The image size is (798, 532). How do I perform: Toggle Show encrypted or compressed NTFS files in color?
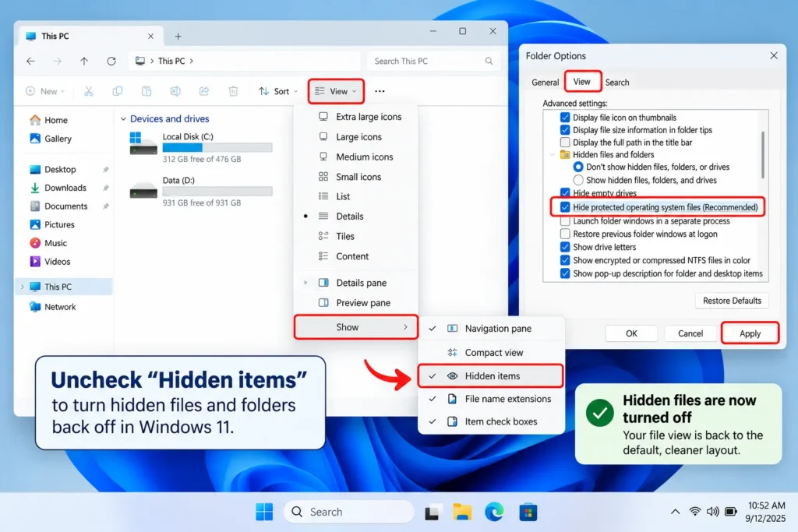pyautogui.click(x=565, y=260)
